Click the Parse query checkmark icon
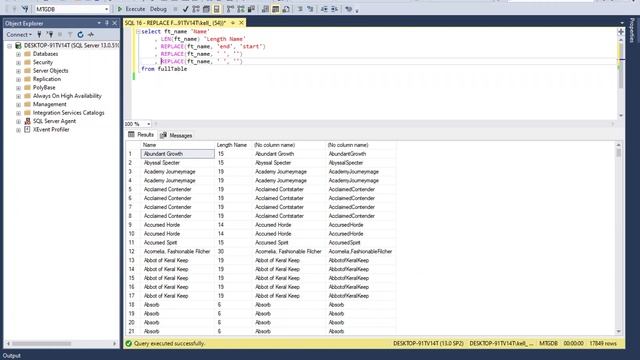The height and width of the screenshot is (360, 640). pyautogui.click(x=185, y=9)
